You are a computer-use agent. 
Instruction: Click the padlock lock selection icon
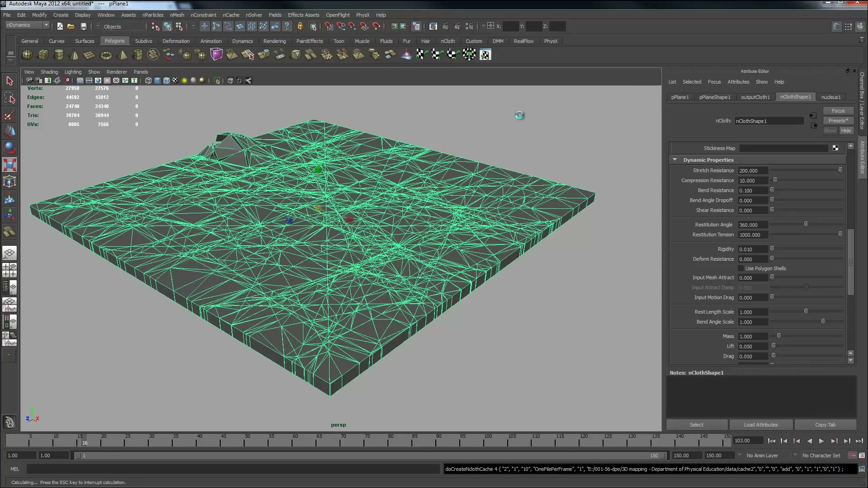tap(300, 26)
